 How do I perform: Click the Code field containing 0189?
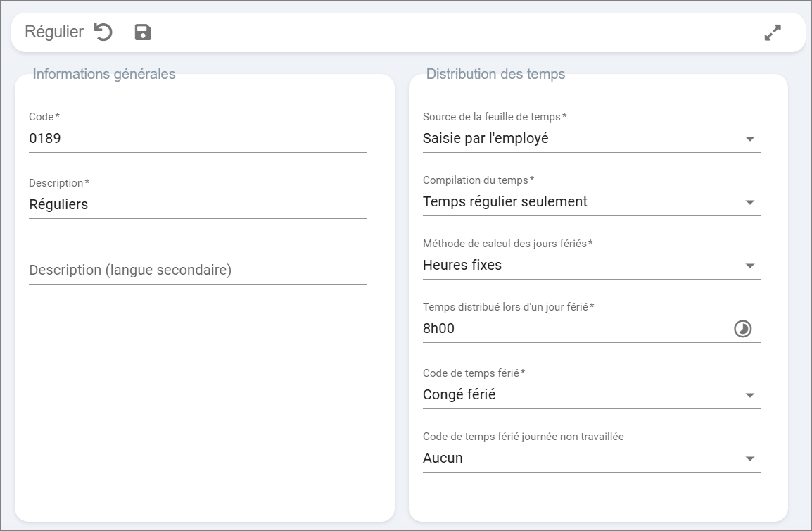(x=197, y=139)
